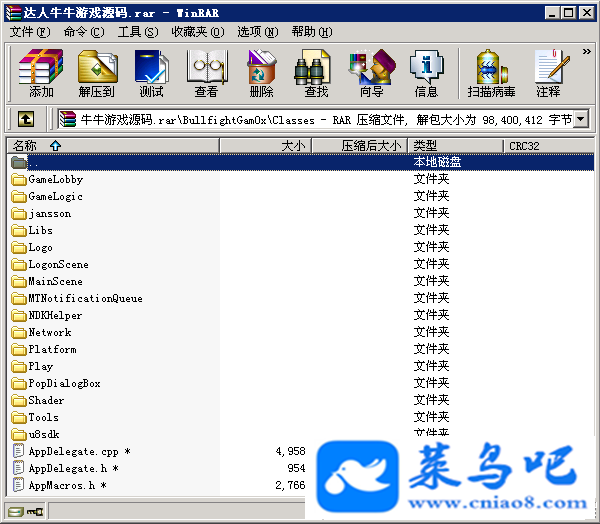Click the 4,958 size value
The width and height of the screenshot is (600, 524).
coord(290,451)
